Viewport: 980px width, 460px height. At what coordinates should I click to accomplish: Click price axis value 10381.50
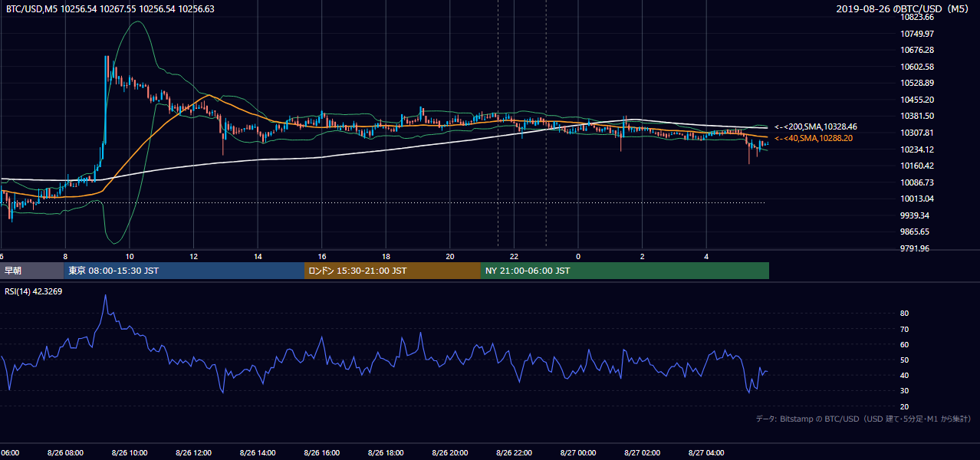coord(917,116)
